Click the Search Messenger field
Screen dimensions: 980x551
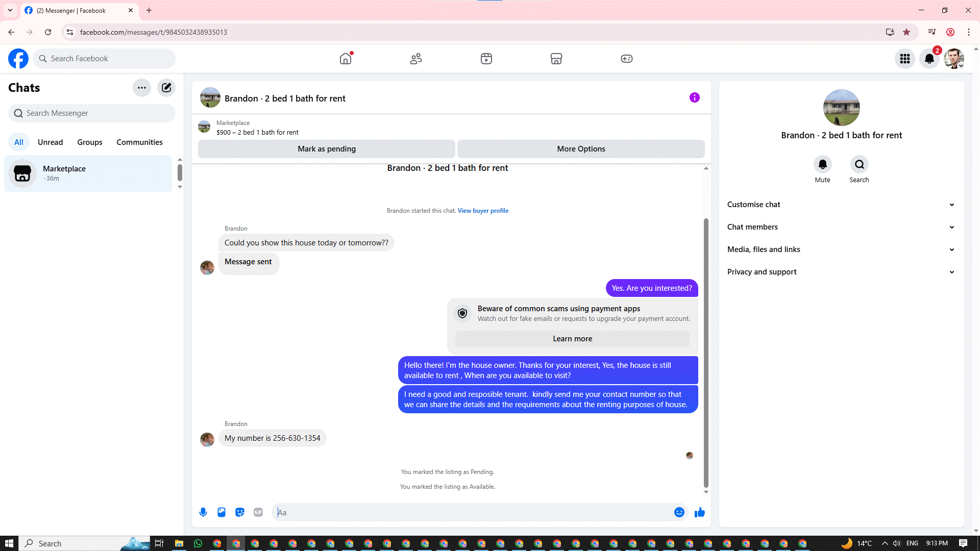(x=92, y=113)
